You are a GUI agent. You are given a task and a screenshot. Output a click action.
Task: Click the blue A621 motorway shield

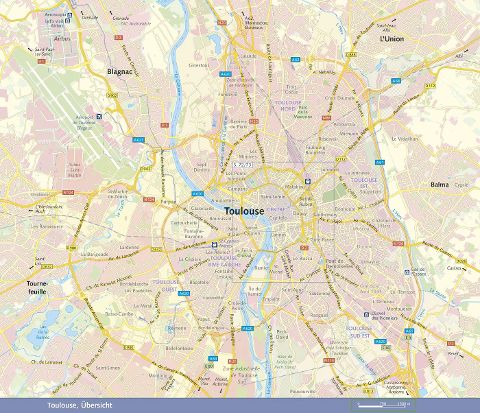click(x=138, y=140)
